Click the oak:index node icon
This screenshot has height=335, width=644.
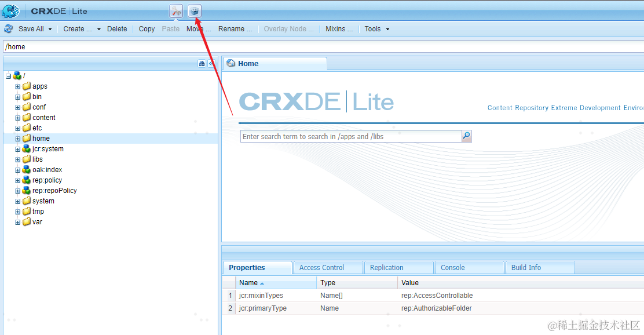pyautogui.click(x=27, y=170)
